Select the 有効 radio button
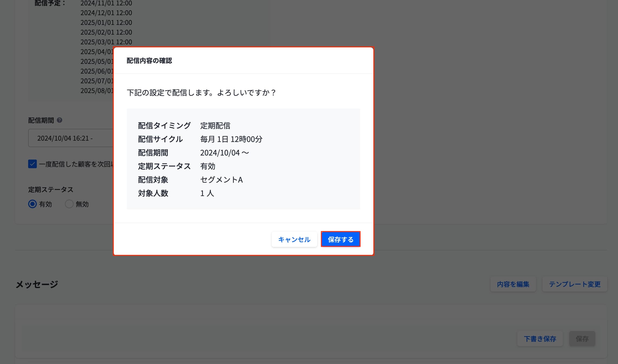Viewport: 618px width, 364px height. pos(32,204)
